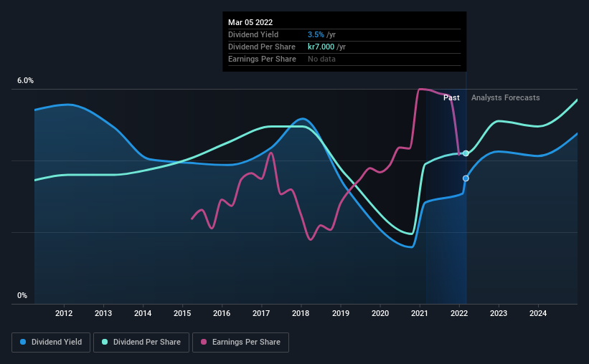This screenshot has width=589, height=364.
Task: Click the 2021 x-axis label
Action: pyautogui.click(x=420, y=313)
